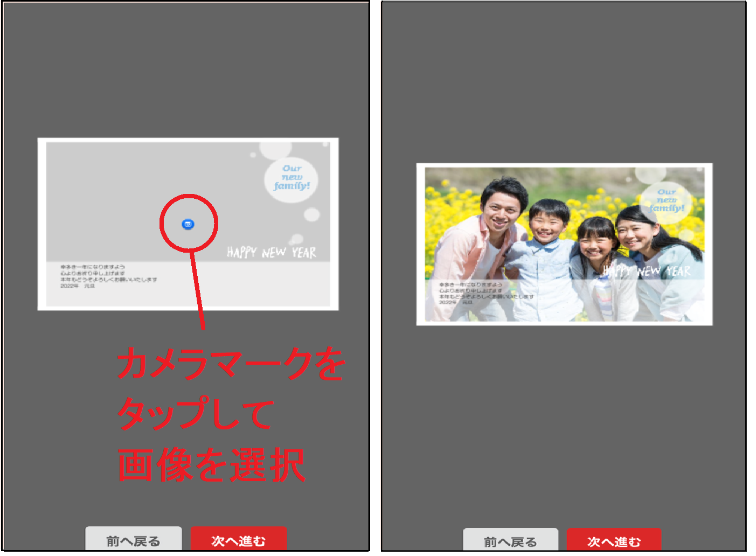756x556 pixels.
Task: Select 'Our new family!' bubble over family photo
Action: pos(666,200)
